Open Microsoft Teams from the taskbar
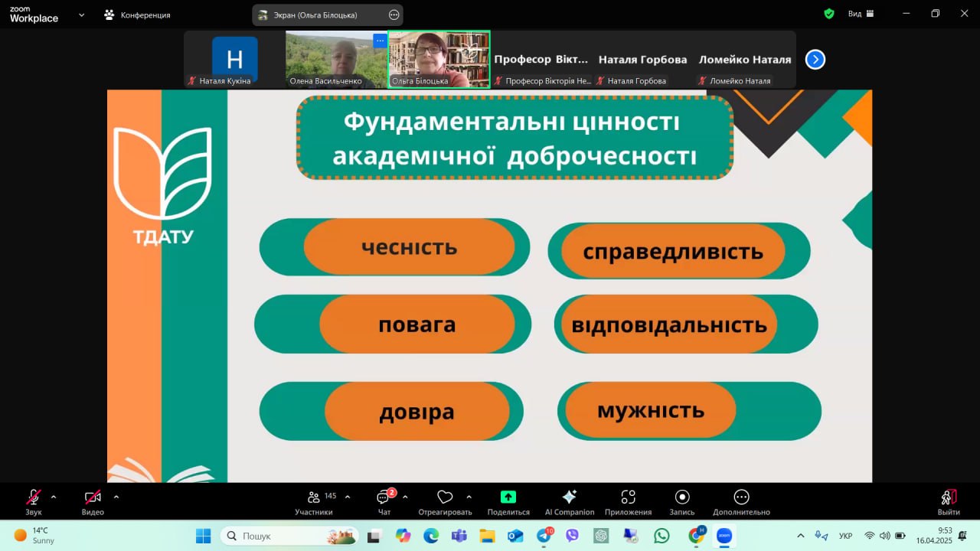 pyautogui.click(x=459, y=536)
